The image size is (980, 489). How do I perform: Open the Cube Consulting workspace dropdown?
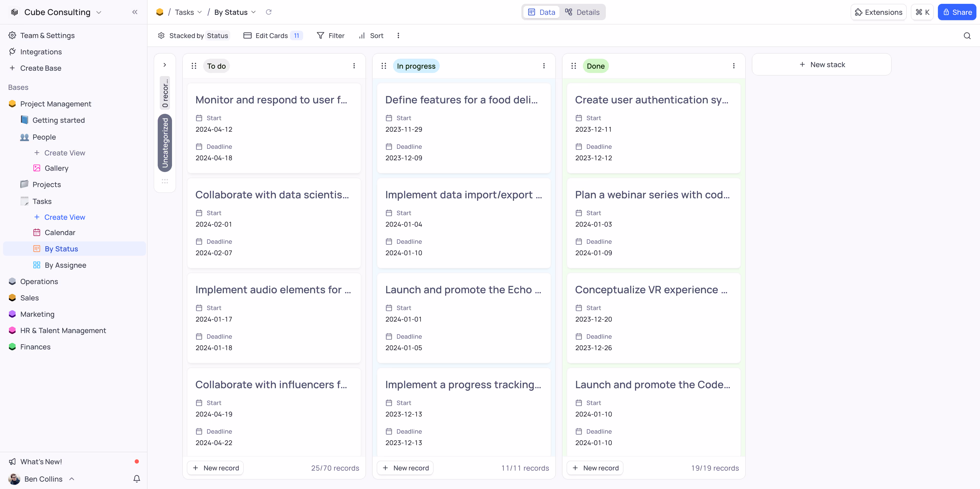click(x=57, y=12)
